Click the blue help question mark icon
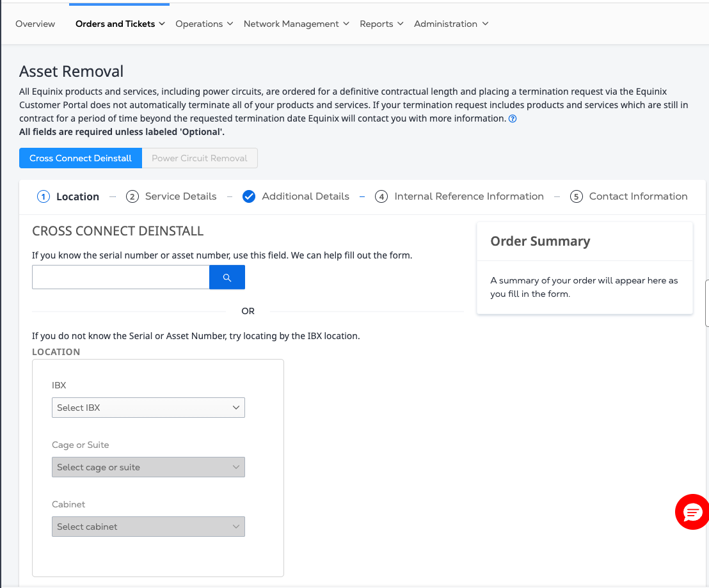This screenshot has height=588, width=709. [513, 119]
